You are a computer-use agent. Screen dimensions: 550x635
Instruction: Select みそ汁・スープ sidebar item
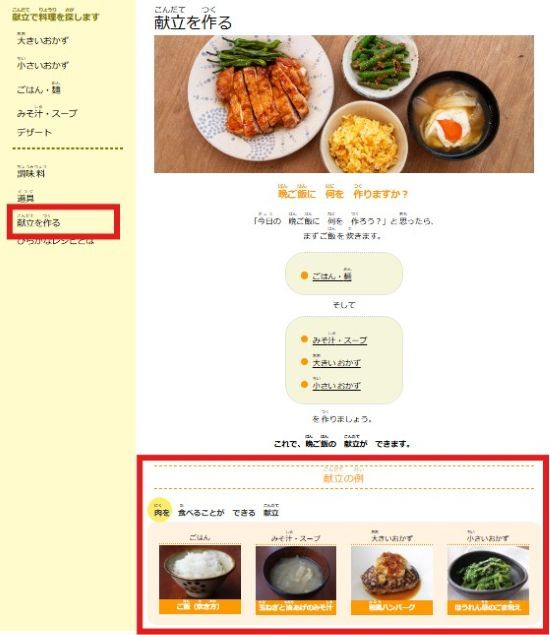(x=47, y=112)
